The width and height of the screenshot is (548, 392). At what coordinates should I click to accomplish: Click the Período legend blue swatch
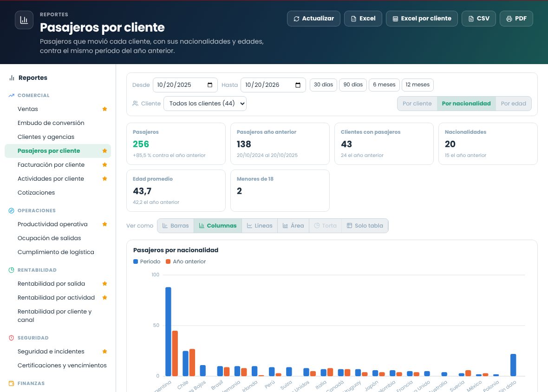pyautogui.click(x=136, y=261)
